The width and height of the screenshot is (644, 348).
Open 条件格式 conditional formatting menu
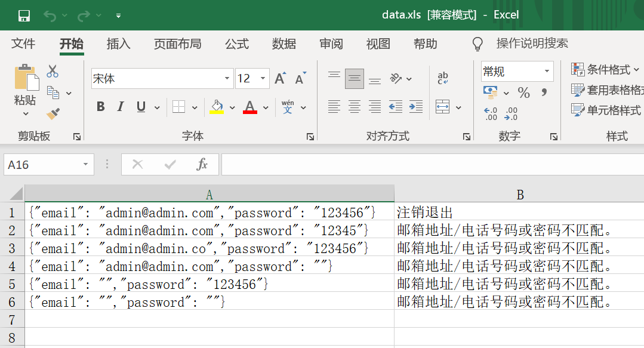(605, 69)
